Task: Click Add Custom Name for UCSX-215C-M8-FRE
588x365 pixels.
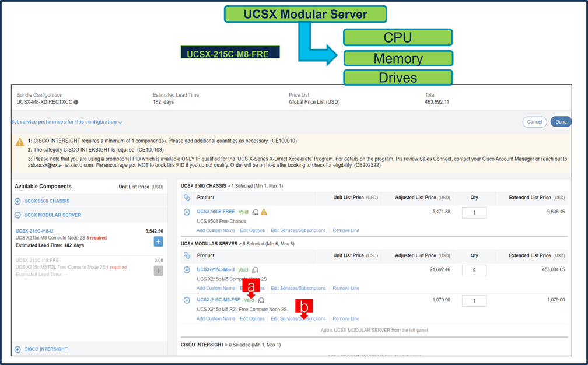Action: point(216,318)
